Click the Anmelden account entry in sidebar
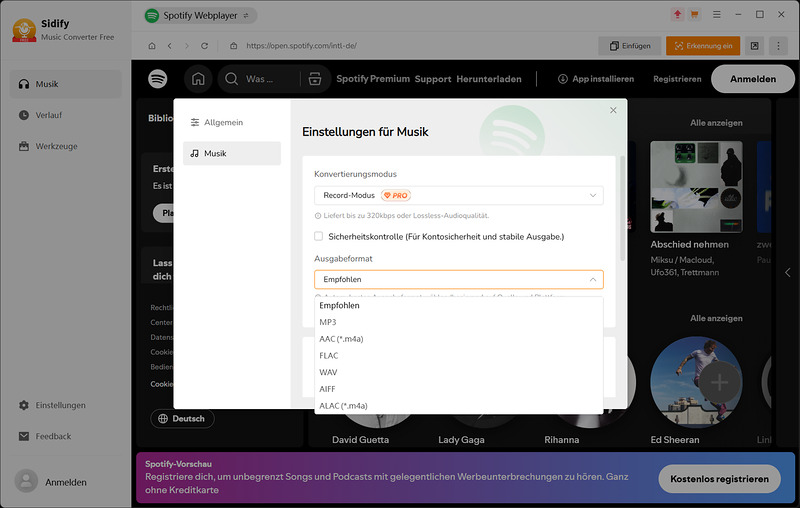 point(51,482)
